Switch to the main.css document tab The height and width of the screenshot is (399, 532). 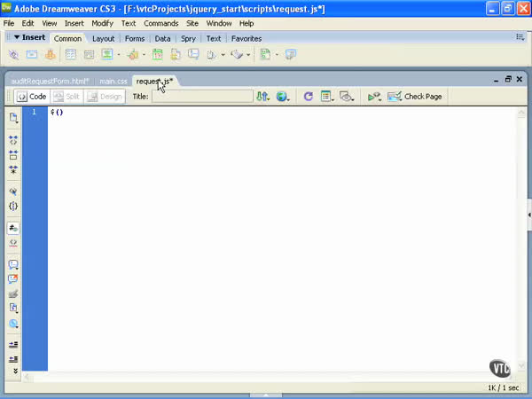pos(113,81)
